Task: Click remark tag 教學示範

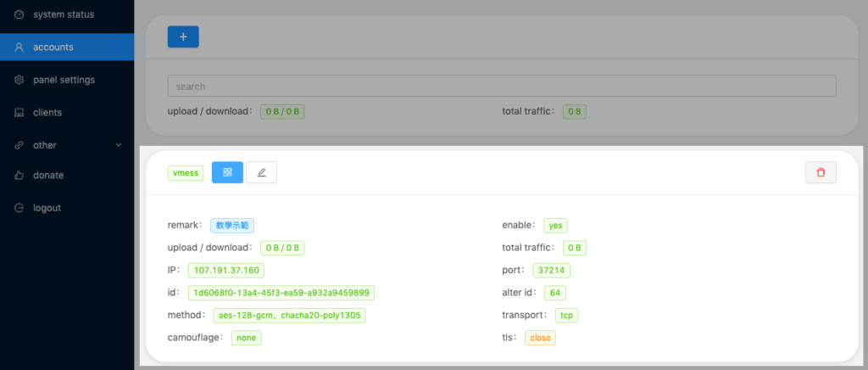Action: click(x=232, y=226)
